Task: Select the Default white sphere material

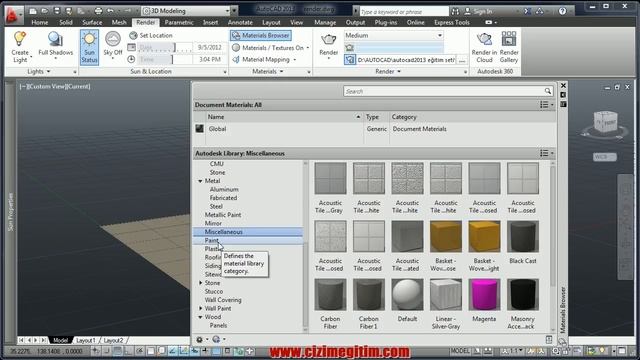Action: pos(407,295)
